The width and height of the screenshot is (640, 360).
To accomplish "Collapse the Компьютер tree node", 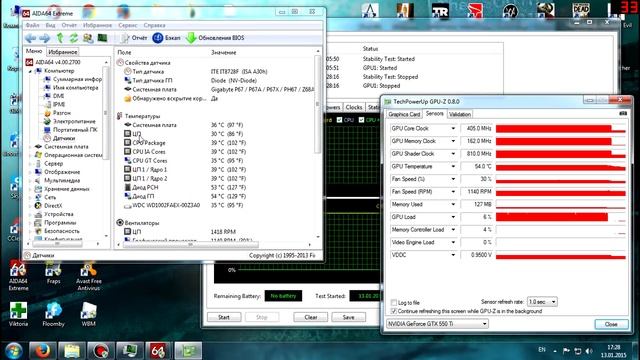I will pyautogui.click(x=30, y=71).
